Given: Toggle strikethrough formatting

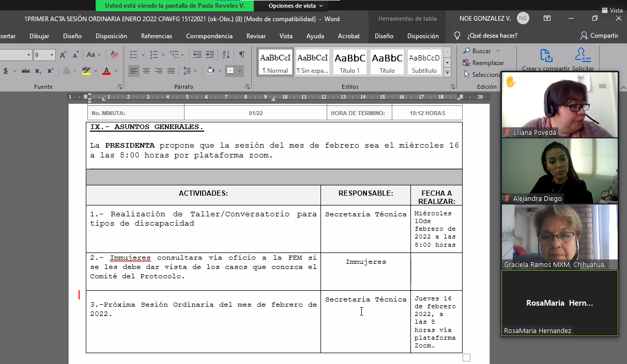Looking at the screenshot, I should [x=26, y=71].
